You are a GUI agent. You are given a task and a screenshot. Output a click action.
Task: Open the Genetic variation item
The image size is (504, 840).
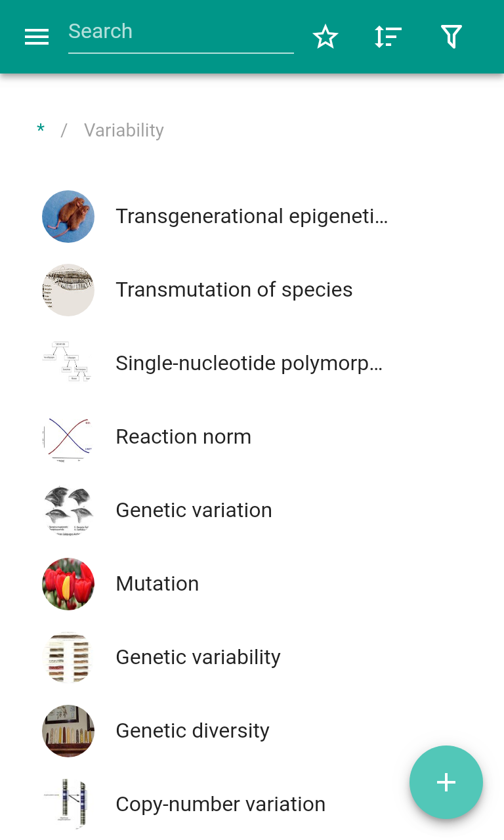(x=194, y=511)
